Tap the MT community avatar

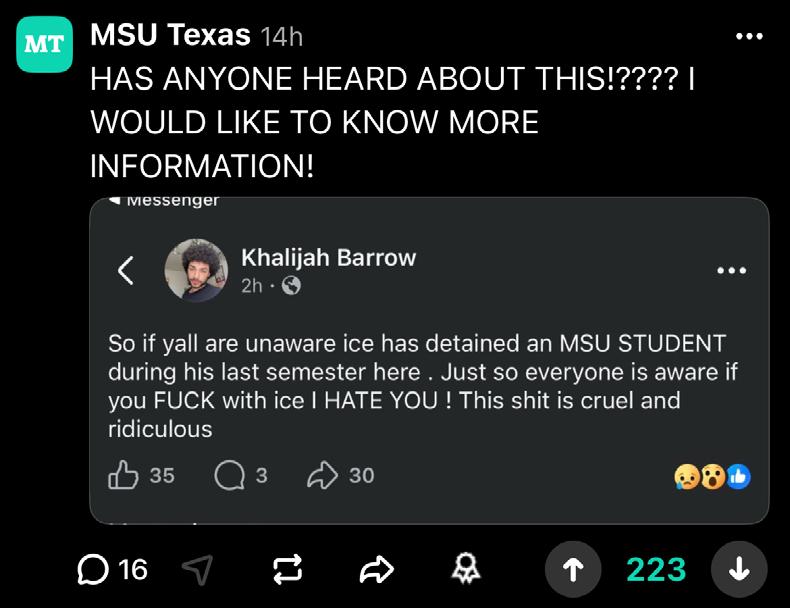pyautogui.click(x=44, y=44)
